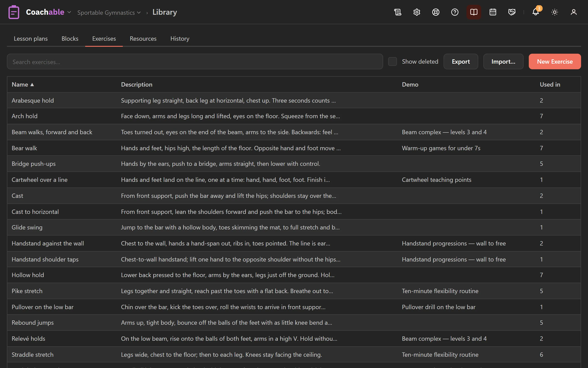Sort by the Description column header

(x=137, y=84)
